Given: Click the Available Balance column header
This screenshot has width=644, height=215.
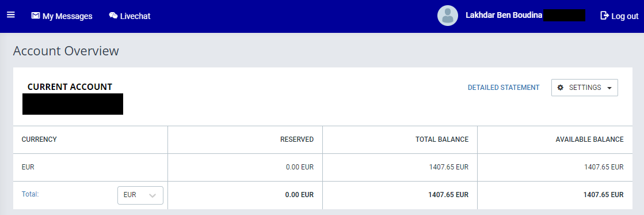Looking at the screenshot, I should (589, 139).
